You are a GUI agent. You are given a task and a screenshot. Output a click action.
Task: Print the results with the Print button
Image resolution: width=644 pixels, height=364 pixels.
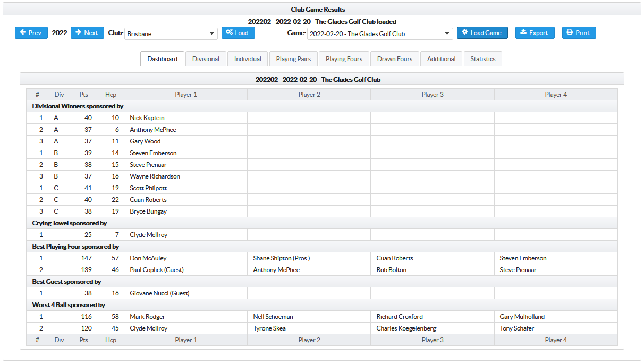pos(579,33)
